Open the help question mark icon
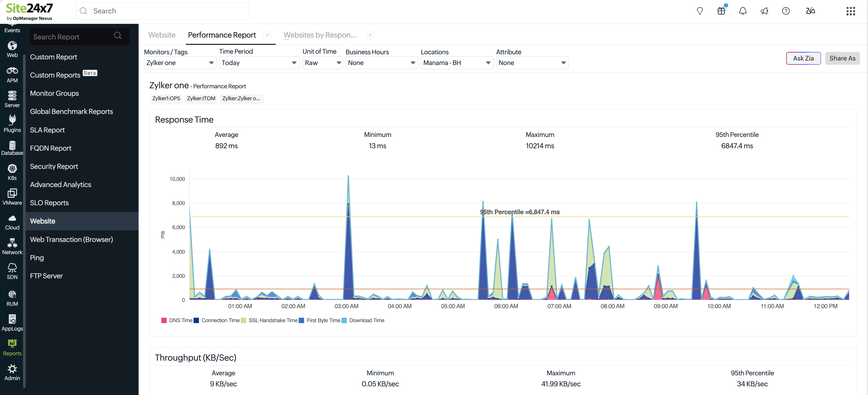 pos(786,11)
